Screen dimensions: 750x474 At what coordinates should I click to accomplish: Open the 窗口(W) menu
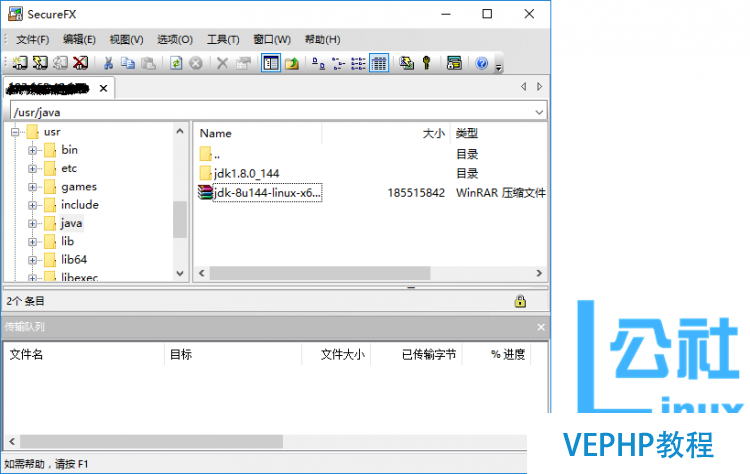(x=272, y=40)
